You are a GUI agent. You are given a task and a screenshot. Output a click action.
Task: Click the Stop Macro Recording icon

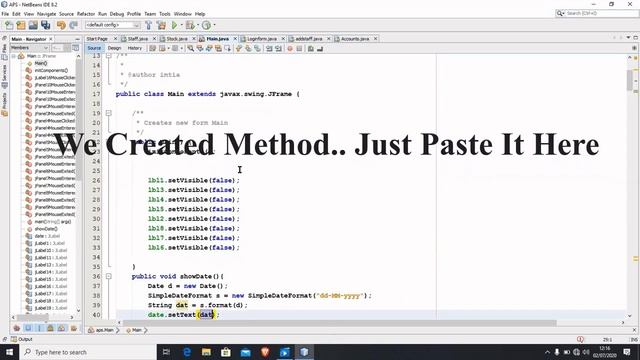[x=299, y=49]
